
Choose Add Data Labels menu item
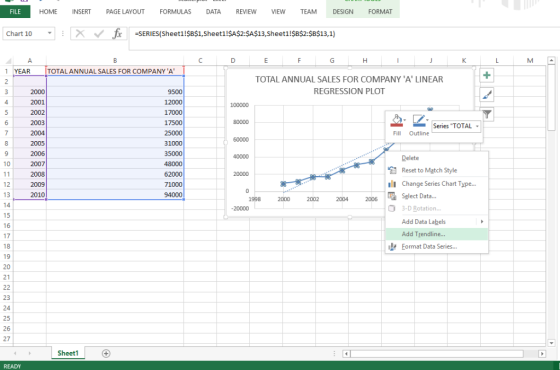pyautogui.click(x=437, y=222)
